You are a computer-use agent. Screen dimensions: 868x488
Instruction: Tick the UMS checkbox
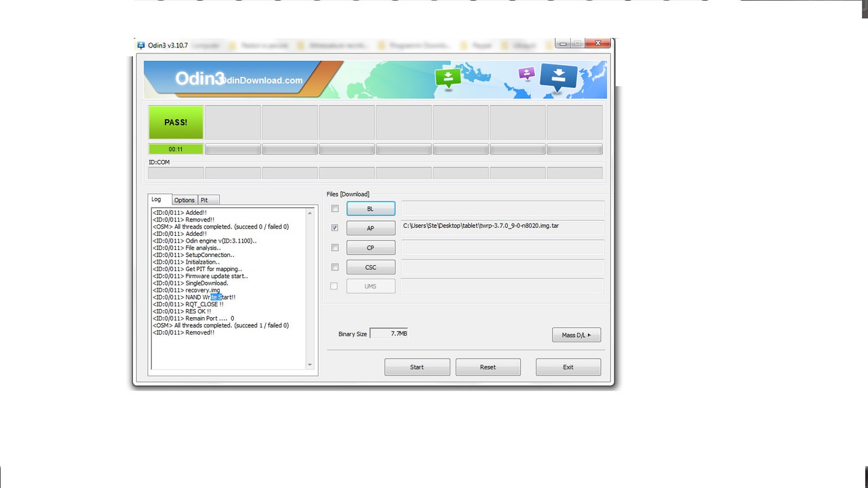(x=334, y=286)
